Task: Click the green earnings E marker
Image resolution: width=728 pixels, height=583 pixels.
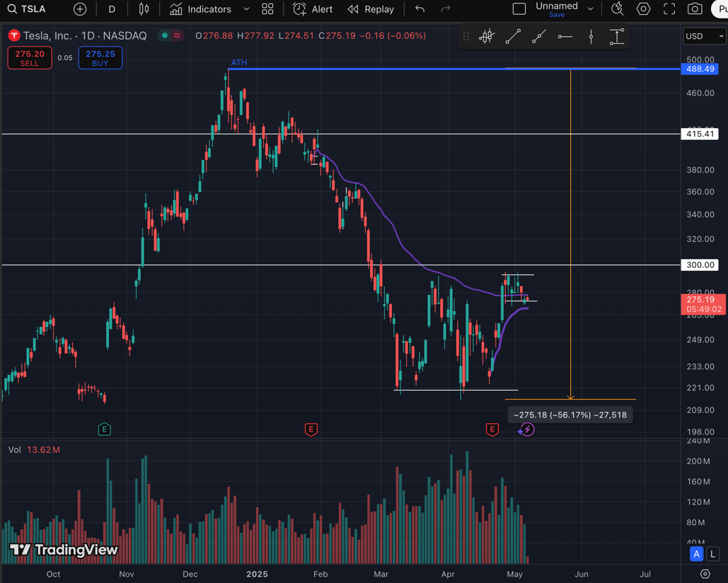Action: (x=105, y=429)
